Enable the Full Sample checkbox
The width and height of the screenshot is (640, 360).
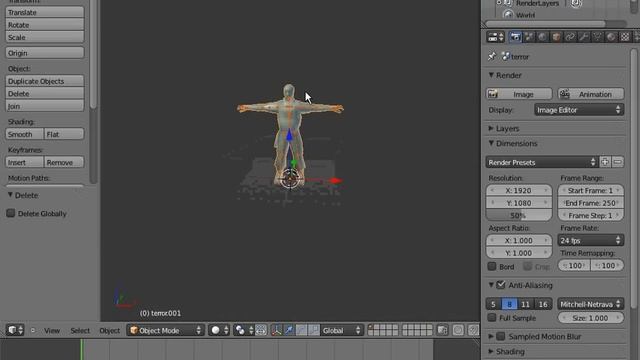[492, 318]
